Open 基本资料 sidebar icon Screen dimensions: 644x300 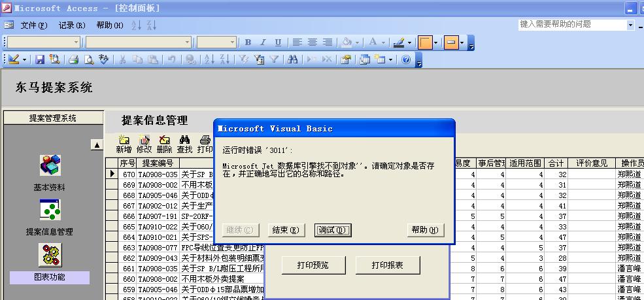tap(50, 165)
